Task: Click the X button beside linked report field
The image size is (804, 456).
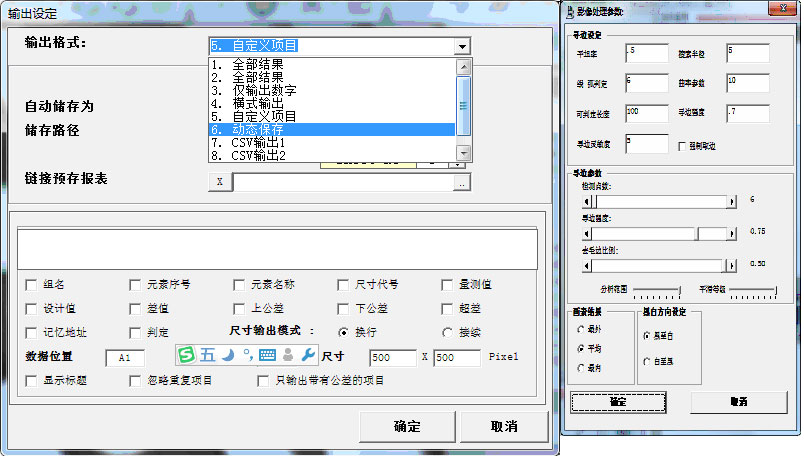Action: click(220, 182)
